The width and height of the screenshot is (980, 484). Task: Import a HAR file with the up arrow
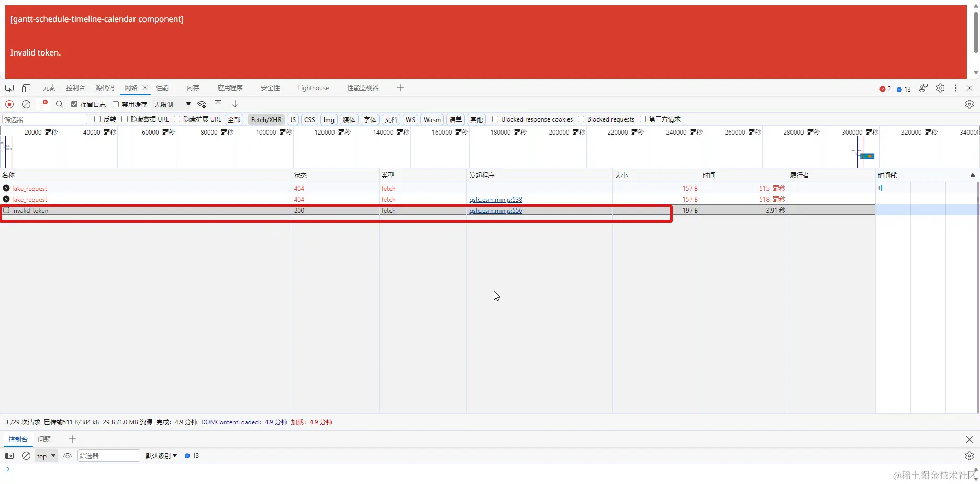tap(218, 104)
